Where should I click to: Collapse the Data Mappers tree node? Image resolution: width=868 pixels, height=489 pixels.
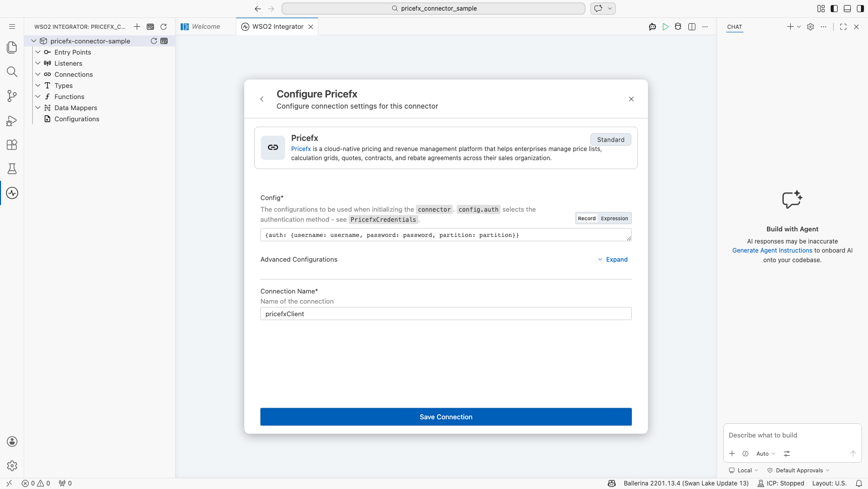click(x=38, y=108)
